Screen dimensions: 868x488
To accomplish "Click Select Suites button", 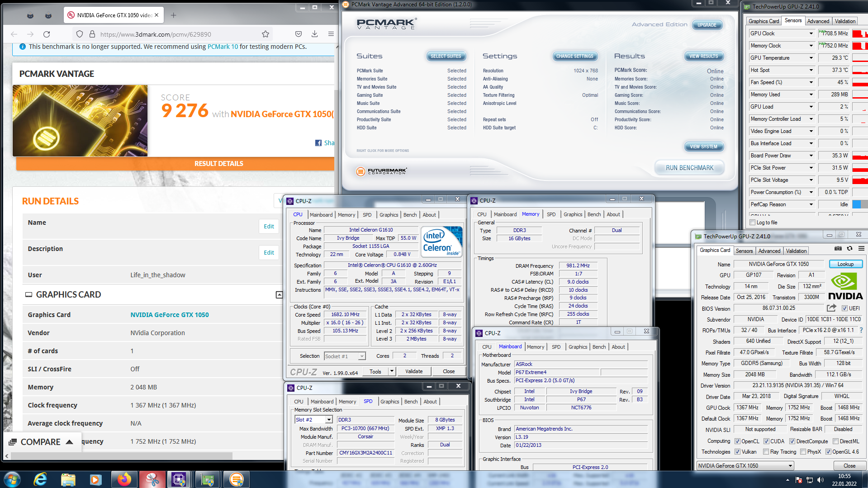I will click(446, 57).
